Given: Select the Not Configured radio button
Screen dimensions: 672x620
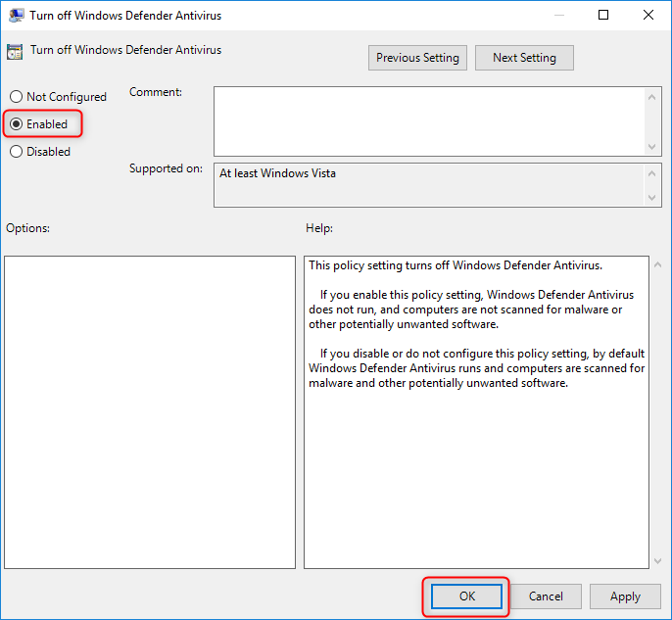Looking at the screenshot, I should click(x=16, y=97).
